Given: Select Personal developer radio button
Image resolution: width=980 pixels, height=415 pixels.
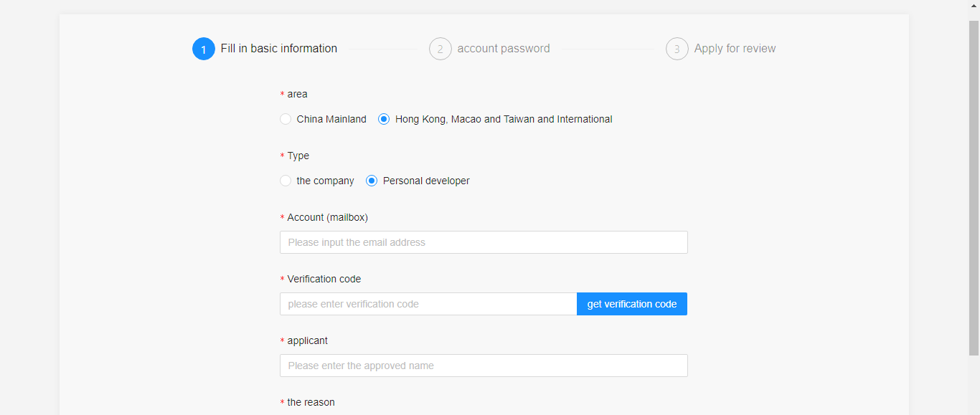Looking at the screenshot, I should [x=372, y=181].
